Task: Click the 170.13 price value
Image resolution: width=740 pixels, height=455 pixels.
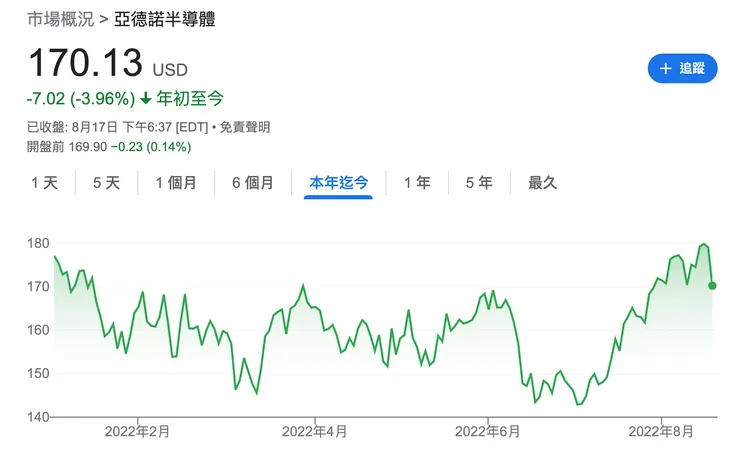Action: tap(85, 62)
